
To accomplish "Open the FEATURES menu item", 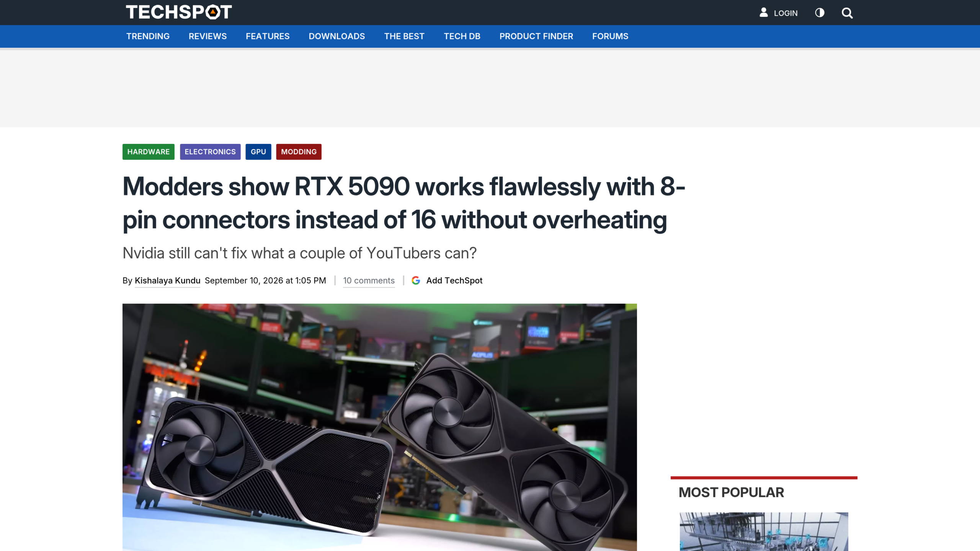I will tap(268, 36).
